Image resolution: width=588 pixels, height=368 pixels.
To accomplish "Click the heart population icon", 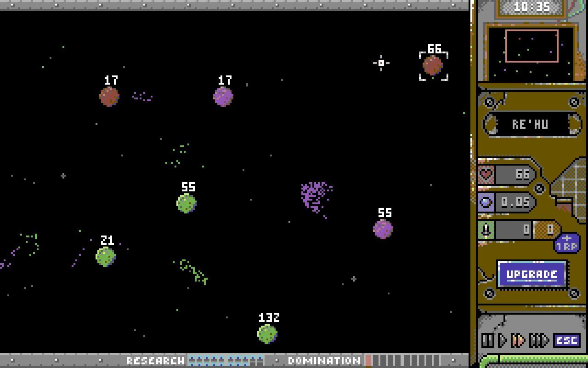I will (486, 175).
